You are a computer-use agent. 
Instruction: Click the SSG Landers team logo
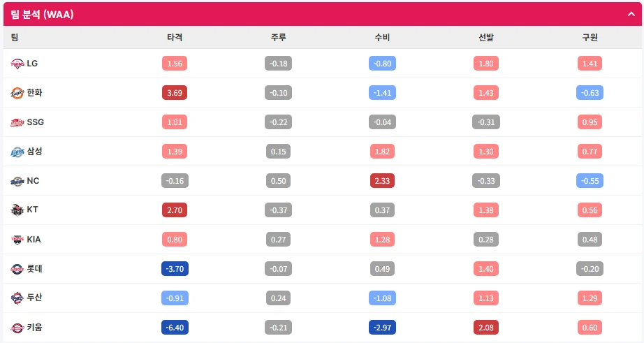(17, 122)
